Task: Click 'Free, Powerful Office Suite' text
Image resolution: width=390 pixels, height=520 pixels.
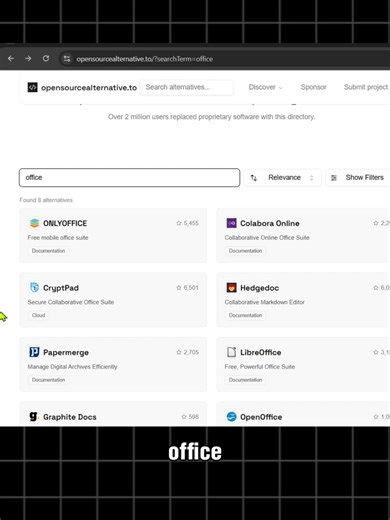Action: [x=260, y=367]
